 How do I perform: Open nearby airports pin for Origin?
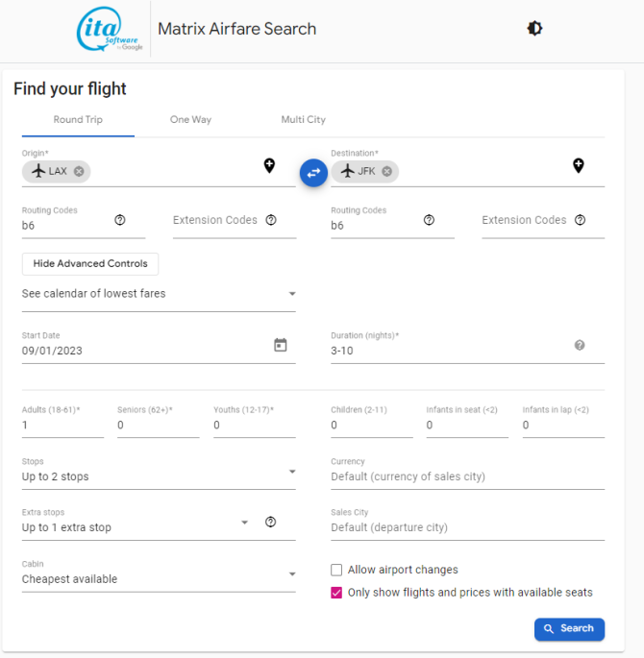[269, 166]
